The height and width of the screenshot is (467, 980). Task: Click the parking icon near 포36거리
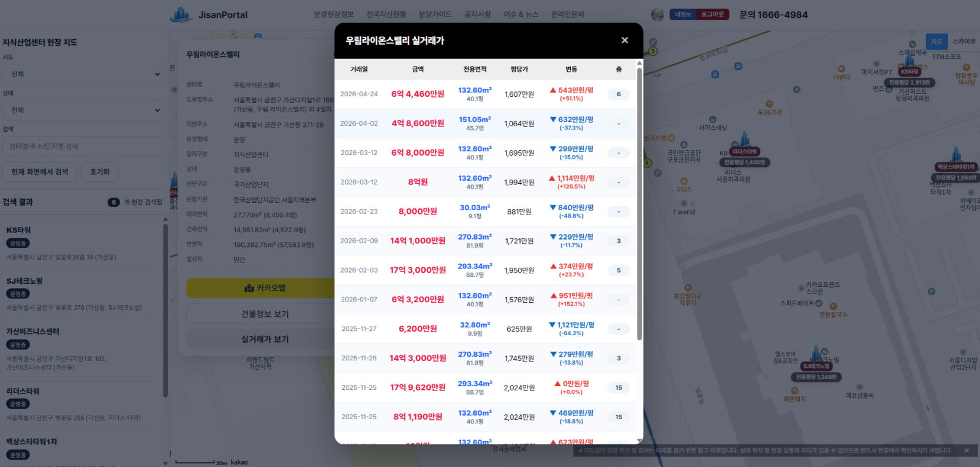(x=797, y=89)
